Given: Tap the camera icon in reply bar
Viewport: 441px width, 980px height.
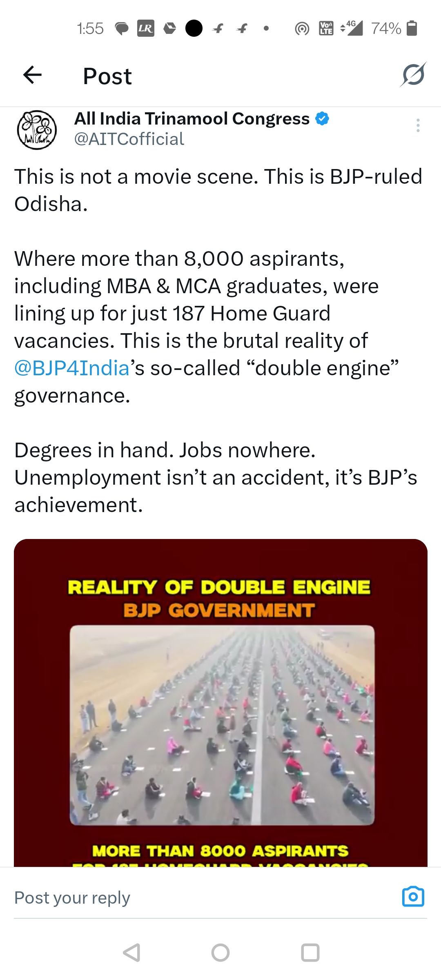Looking at the screenshot, I should pyautogui.click(x=413, y=897).
